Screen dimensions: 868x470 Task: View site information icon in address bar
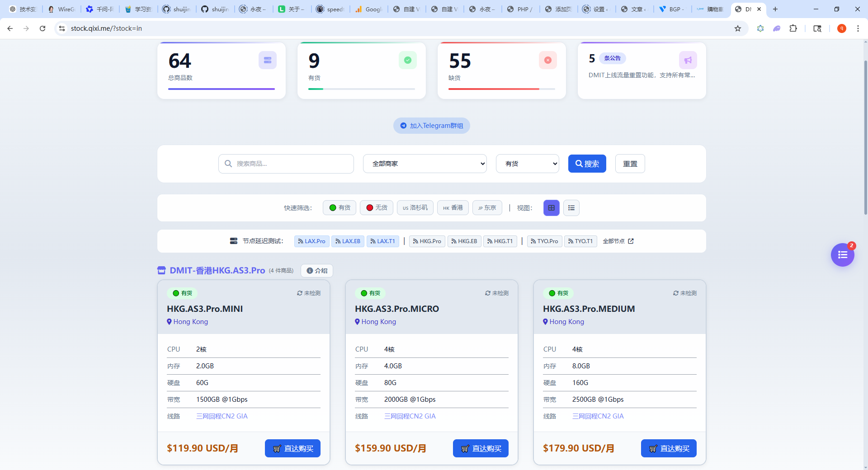click(x=62, y=28)
